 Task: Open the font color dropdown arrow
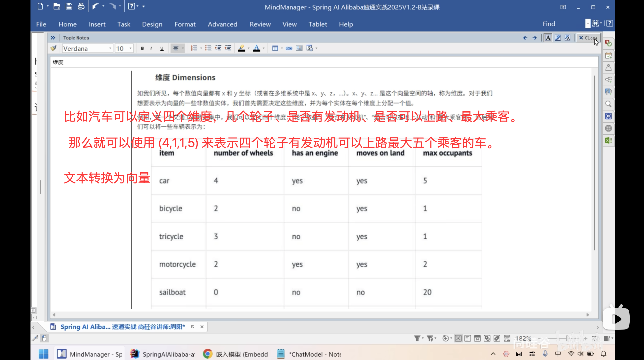tap(263, 48)
